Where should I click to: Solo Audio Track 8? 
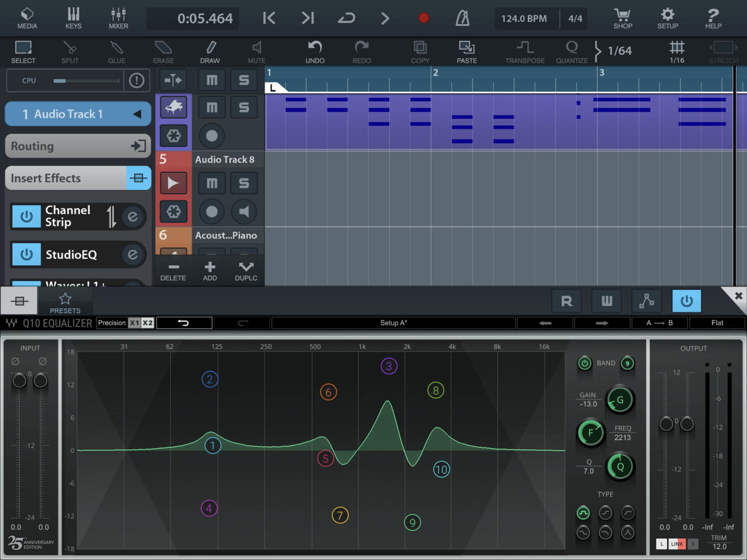[244, 183]
